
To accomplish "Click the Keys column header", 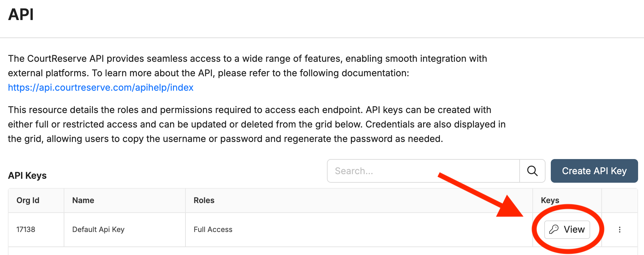I will pyautogui.click(x=550, y=200).
